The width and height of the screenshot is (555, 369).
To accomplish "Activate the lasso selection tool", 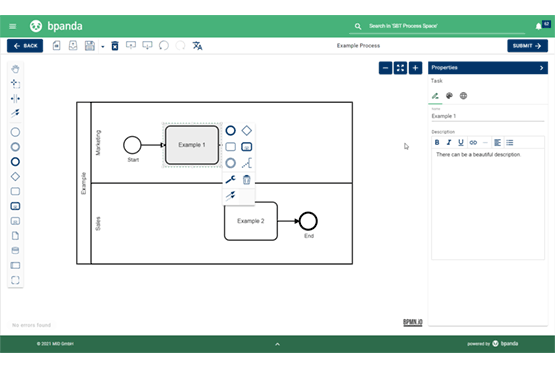I will [15, 84].
